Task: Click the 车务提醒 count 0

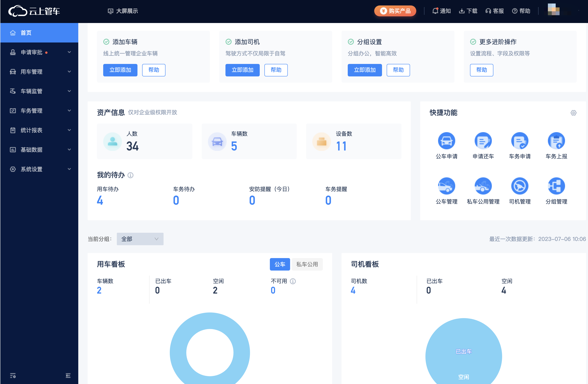Action: pyautogui.click(x=328, y=200)
